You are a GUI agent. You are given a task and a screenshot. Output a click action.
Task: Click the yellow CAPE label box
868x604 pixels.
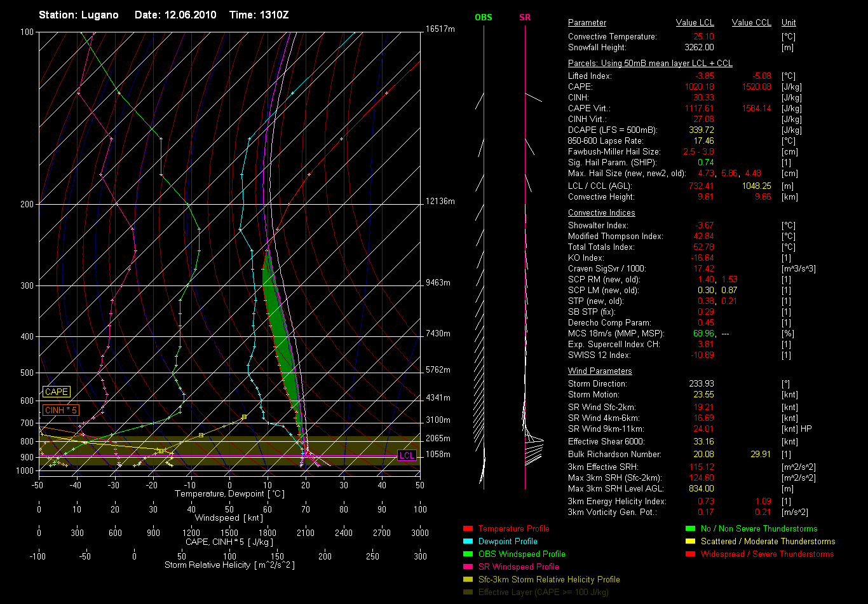coord(57,392)
